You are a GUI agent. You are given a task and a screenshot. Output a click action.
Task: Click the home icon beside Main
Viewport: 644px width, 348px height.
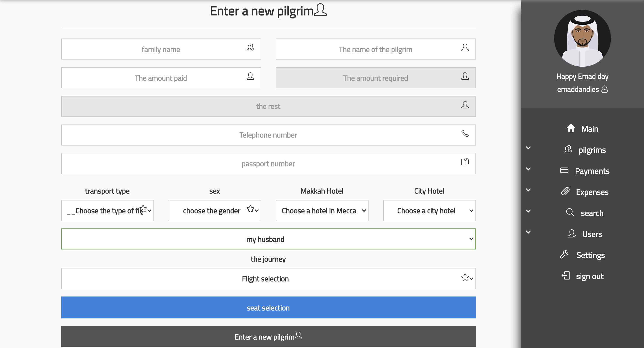[x=571, y=128]
